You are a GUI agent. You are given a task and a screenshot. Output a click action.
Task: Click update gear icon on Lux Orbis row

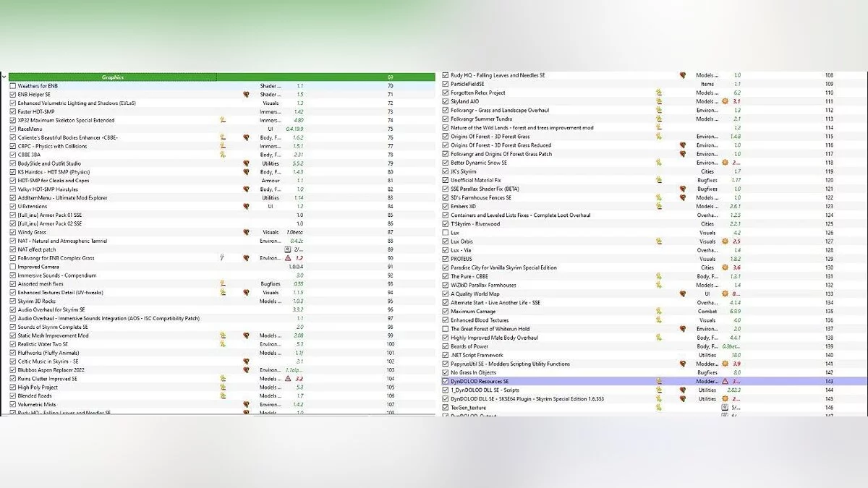pos(726,241)
